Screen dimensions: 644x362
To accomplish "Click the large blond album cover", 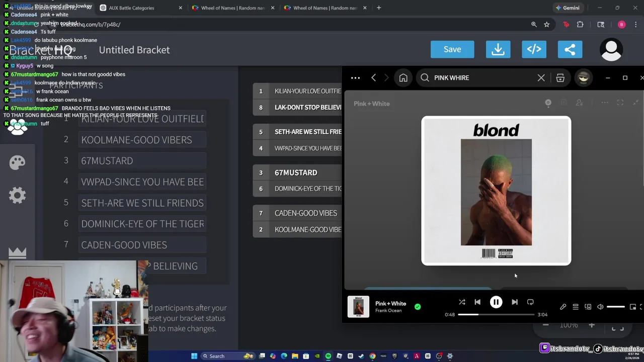I will 496,191.
